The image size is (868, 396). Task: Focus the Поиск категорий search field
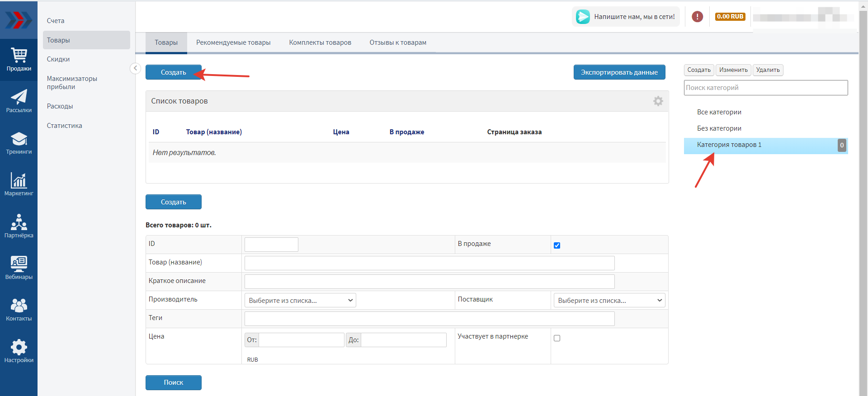765,88
